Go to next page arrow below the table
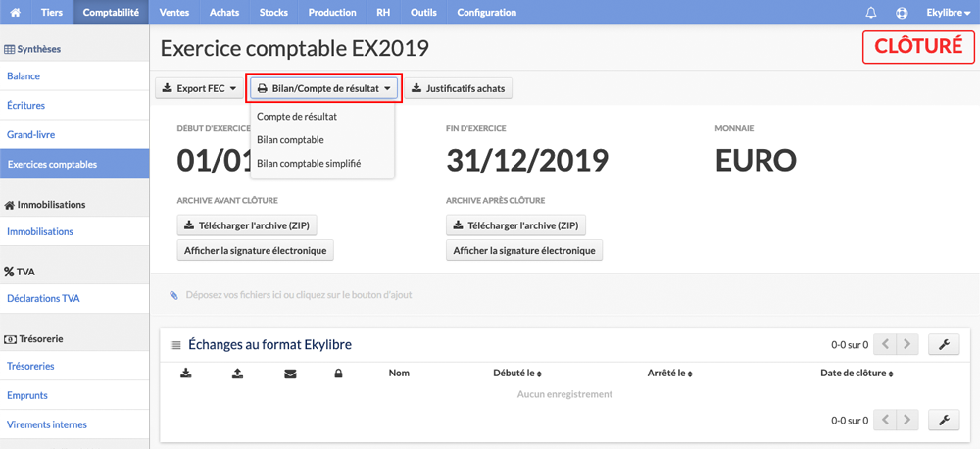 pos(907,421)
